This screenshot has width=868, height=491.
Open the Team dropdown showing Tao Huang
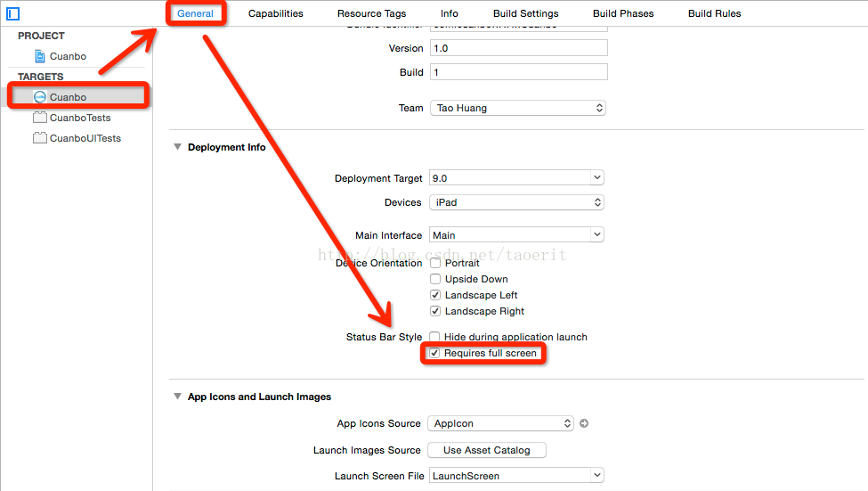[x=517, y=108]
